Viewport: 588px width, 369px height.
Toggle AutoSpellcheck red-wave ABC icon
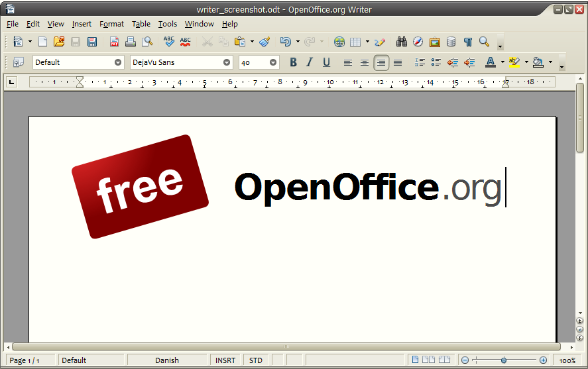point(185,42)
